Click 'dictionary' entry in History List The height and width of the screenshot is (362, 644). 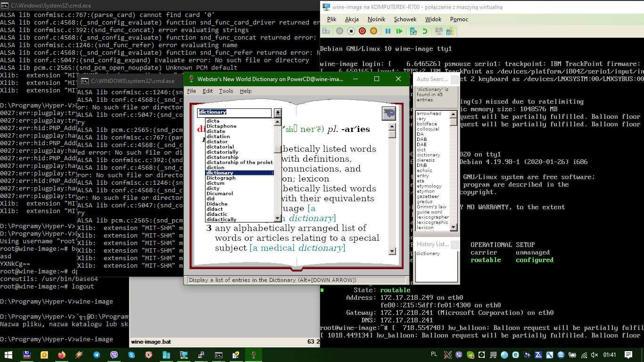(428, 254)
